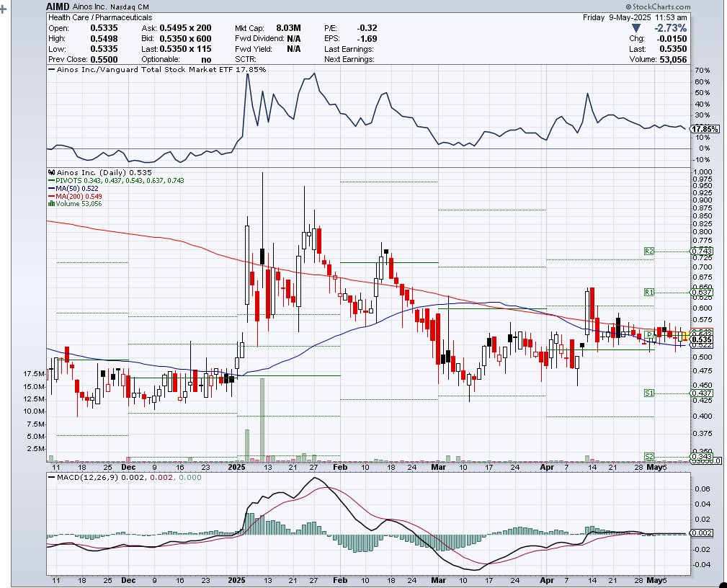Click the MACD(12,26,9) indicator legend
727x588 pixels.
tap(125, 477)
